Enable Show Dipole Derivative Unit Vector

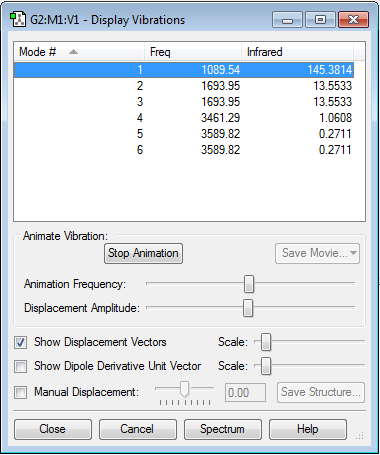coord(21,366)
